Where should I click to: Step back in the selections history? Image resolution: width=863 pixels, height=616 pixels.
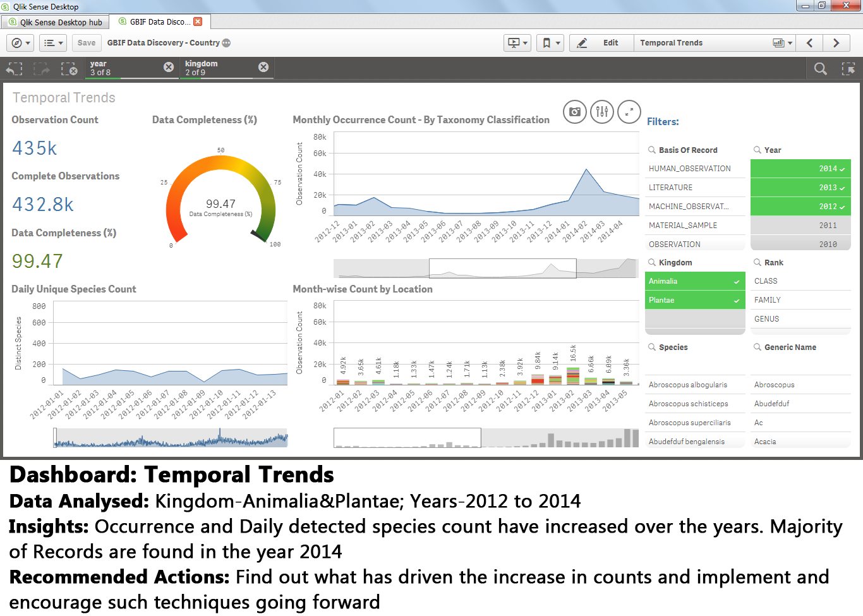click(14, 68)
